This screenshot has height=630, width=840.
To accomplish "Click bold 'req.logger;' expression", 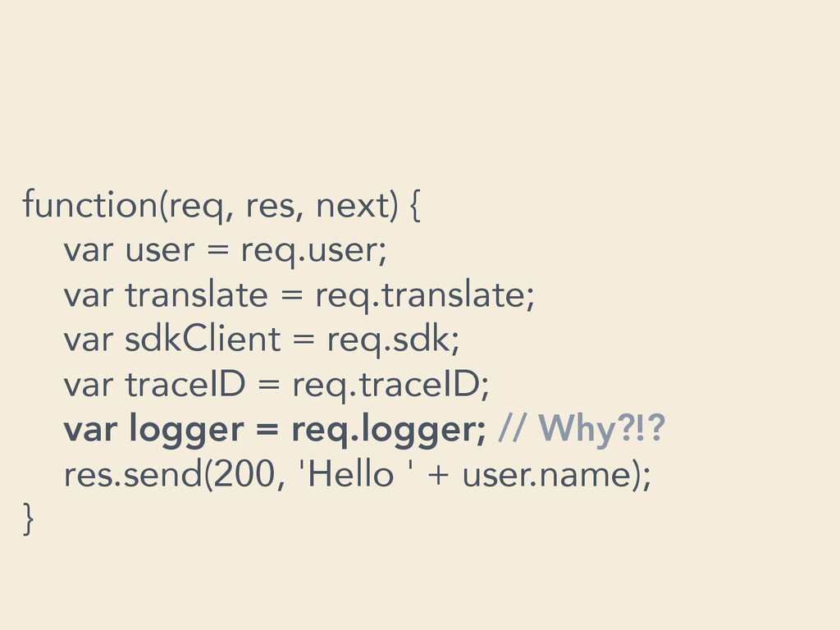I will 388,430.
